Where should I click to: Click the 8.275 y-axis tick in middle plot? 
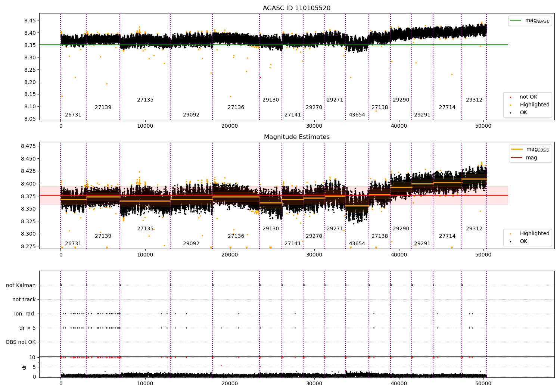[x=29, y=246]
